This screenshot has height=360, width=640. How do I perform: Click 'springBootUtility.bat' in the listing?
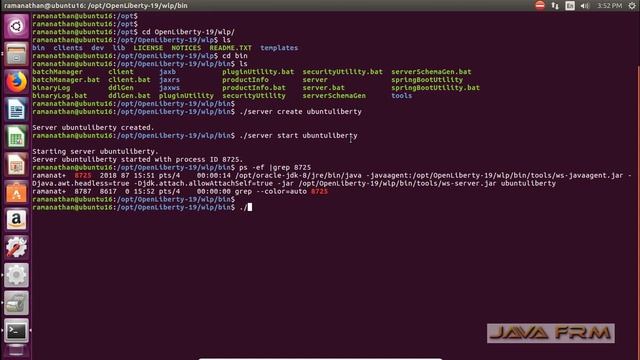pyautogui.click(x=436, y=88)
